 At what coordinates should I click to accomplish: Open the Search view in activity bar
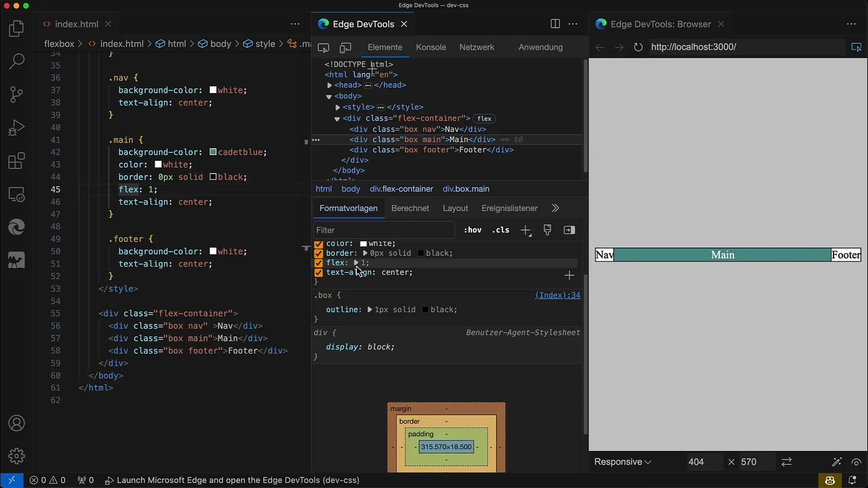tap(16, 62)
